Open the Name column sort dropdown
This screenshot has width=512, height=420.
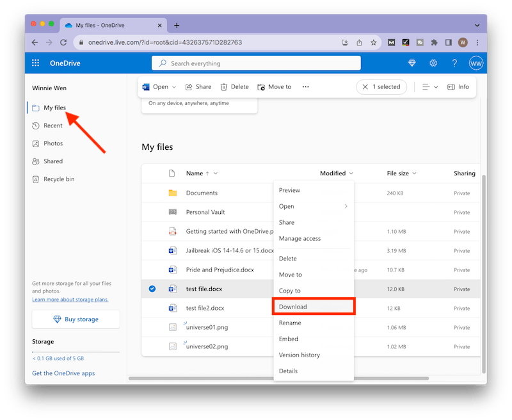click(x=216, y=174)
